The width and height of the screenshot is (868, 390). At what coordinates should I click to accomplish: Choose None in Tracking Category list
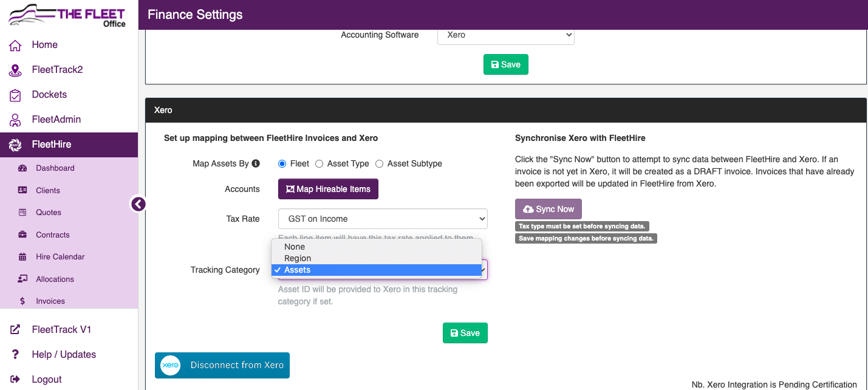click(x=377, y=247)
